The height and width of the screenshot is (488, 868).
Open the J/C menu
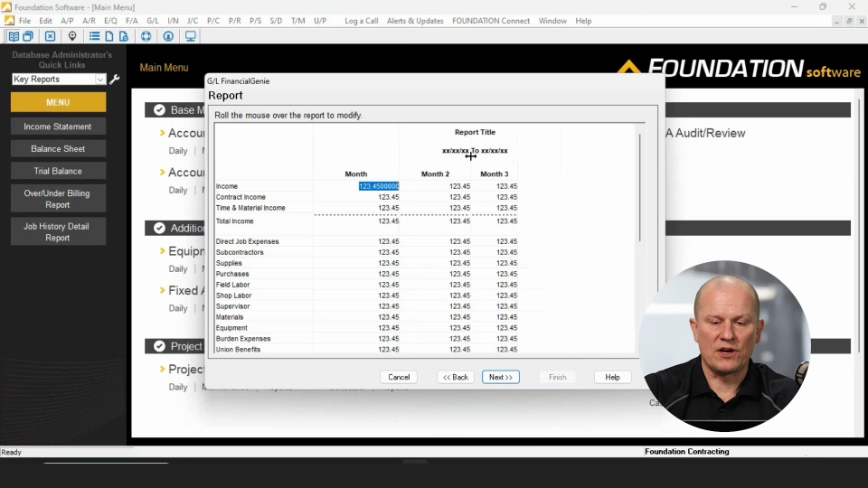tap(192, 21)
